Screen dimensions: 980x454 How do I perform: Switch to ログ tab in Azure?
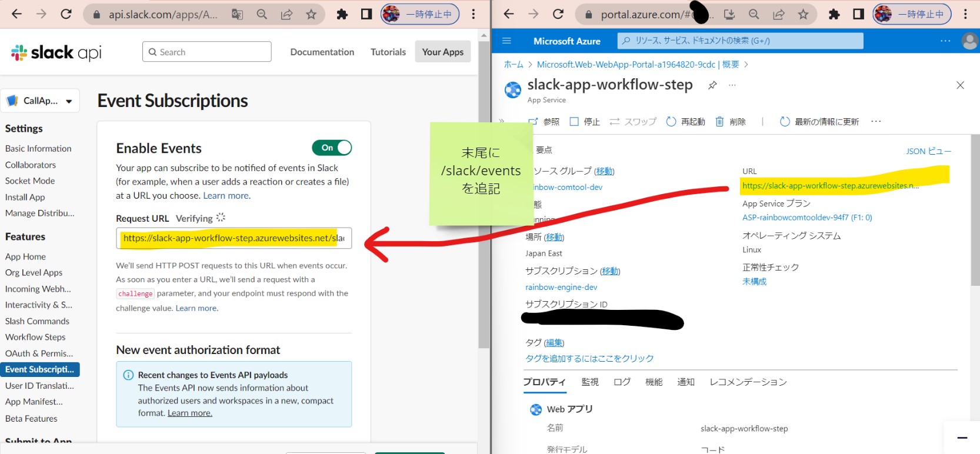pos(622,382)
